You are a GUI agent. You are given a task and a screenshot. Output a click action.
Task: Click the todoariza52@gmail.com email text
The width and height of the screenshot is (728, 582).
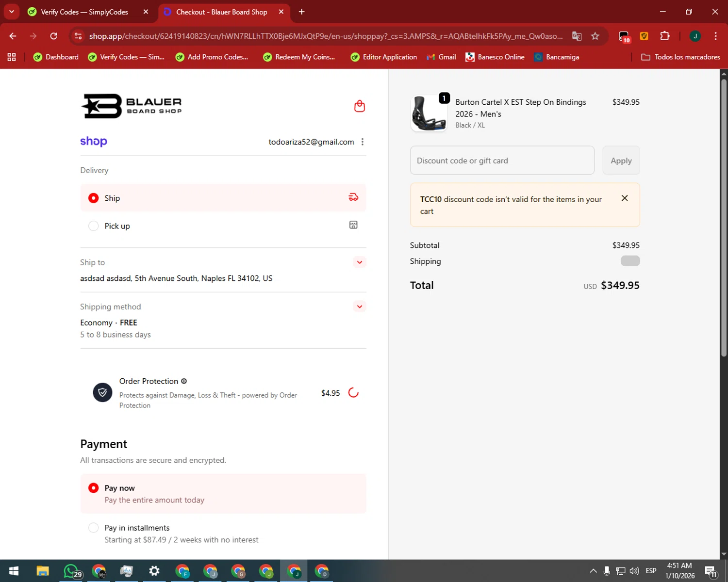coord(311,142)
